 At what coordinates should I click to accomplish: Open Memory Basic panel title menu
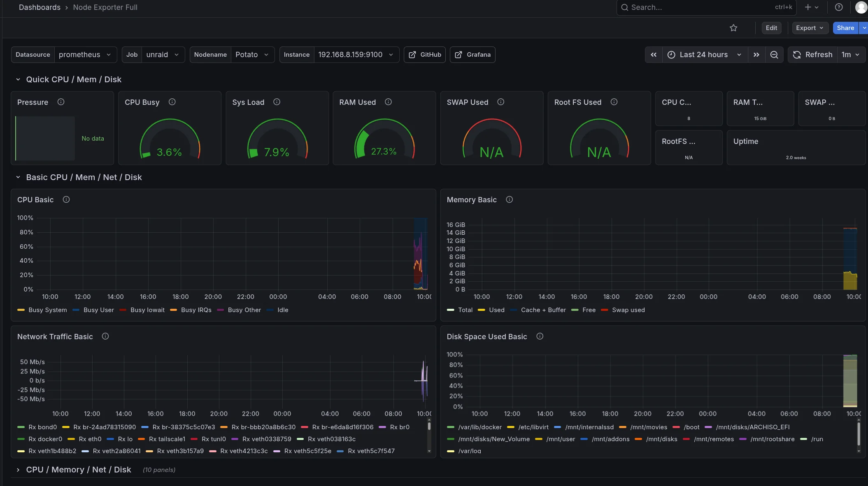coord(472,200)
